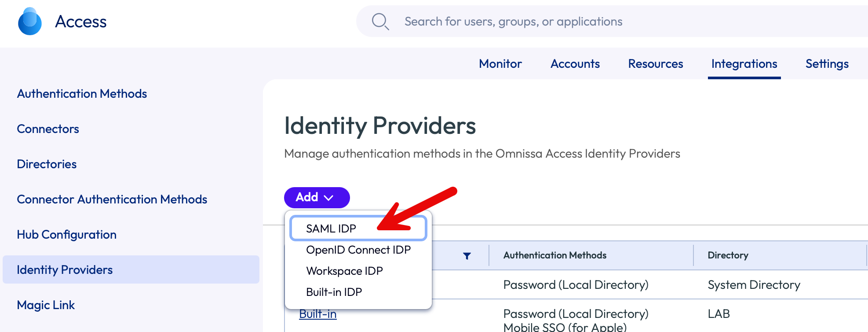
Task: Select Built-in IDP menu entry
Action: click(x=334, y=292)
